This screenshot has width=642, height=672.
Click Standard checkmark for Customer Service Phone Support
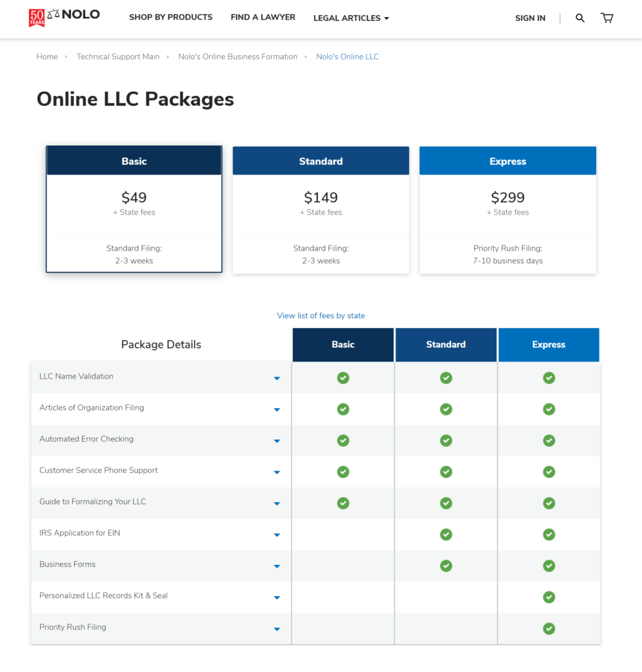pyautogui.click(x=446, y=471)
